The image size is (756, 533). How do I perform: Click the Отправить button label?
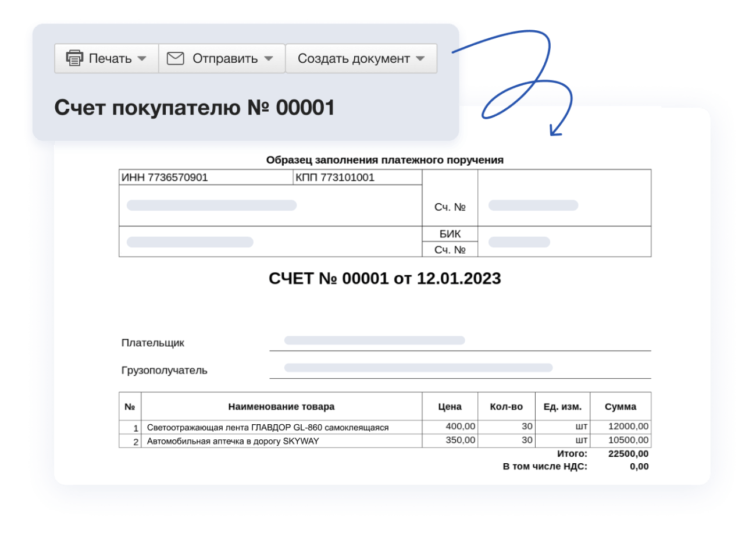coord(225,59)
